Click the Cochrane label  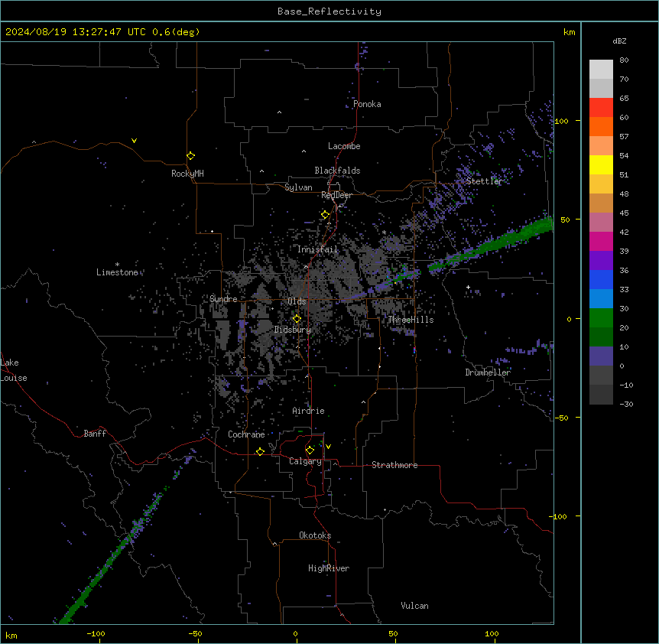coord(246,434)
